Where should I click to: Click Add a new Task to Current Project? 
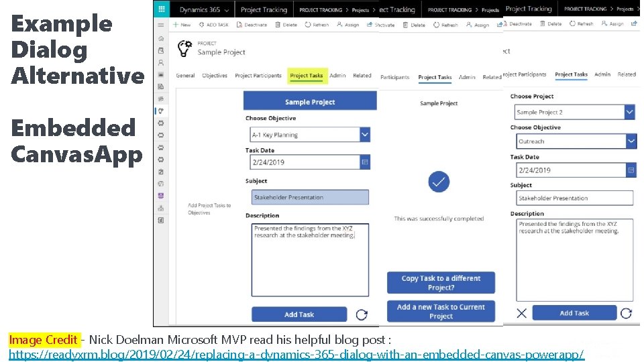point(441,312)
